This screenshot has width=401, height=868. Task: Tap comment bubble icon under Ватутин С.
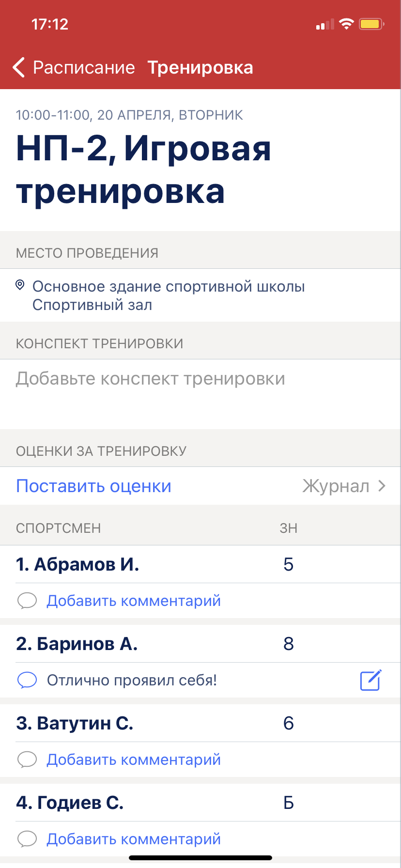click(x=27, y=759)
